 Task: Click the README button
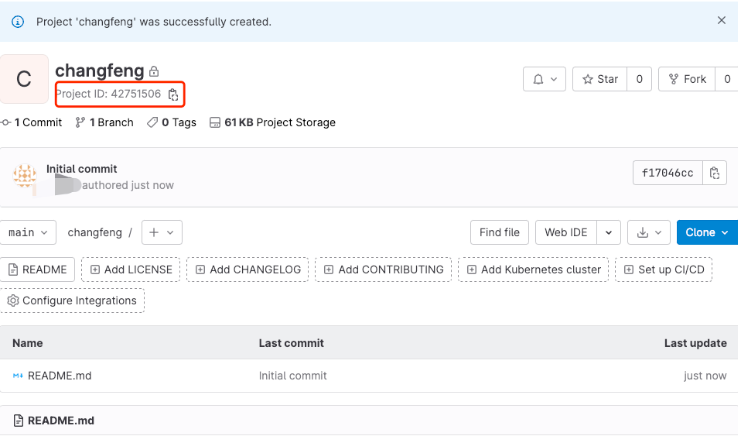pyautogui.click(x=37, y=269)
